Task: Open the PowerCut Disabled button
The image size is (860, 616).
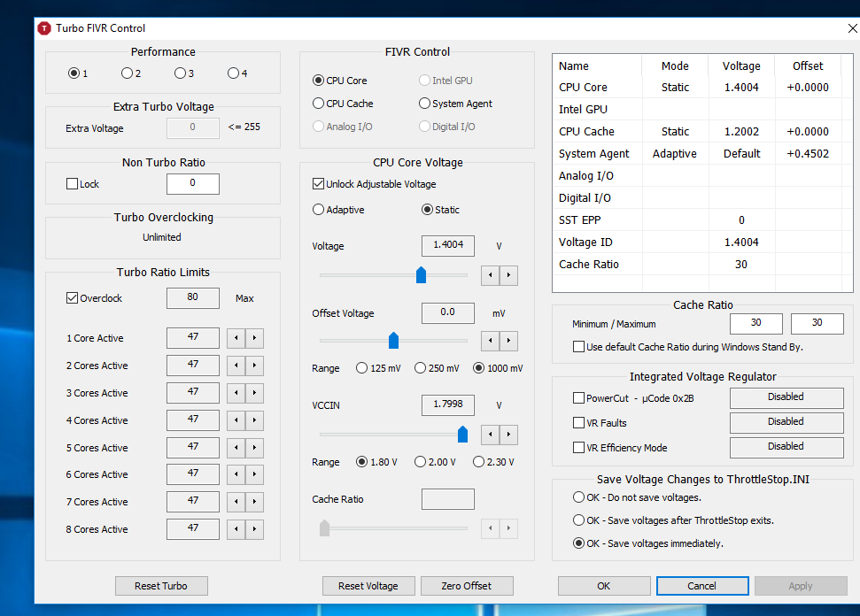Action: pyautogui.click(x=786, y=397)
